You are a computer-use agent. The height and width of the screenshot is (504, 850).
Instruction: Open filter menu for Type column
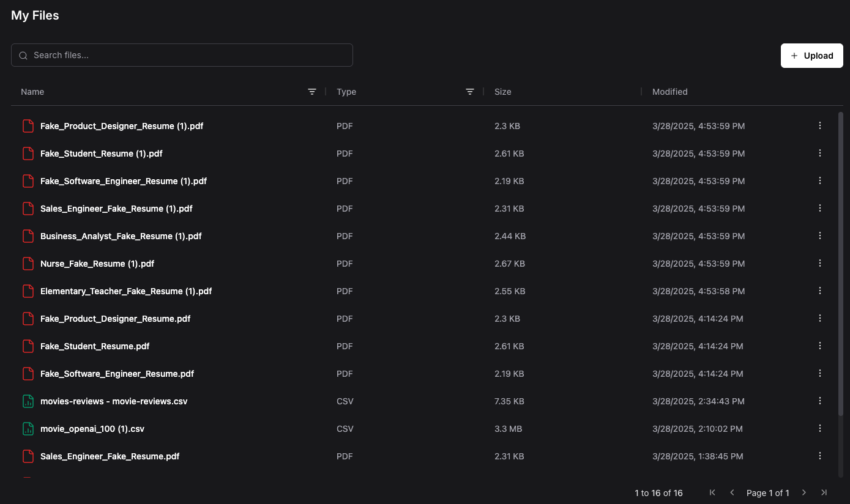470,92
